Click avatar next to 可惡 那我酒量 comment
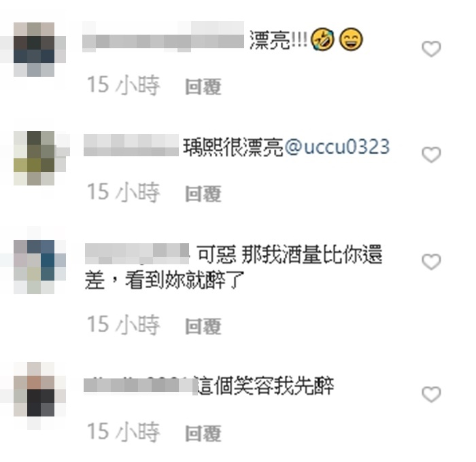Image resolution: width=476 pixels, height=462 pixels. [34, 266]
